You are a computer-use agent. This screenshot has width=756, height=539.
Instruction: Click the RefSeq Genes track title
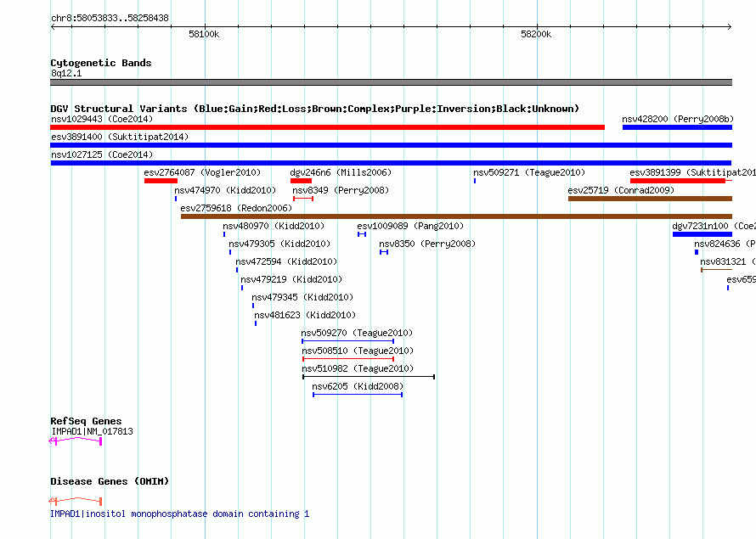coord(86,421)
